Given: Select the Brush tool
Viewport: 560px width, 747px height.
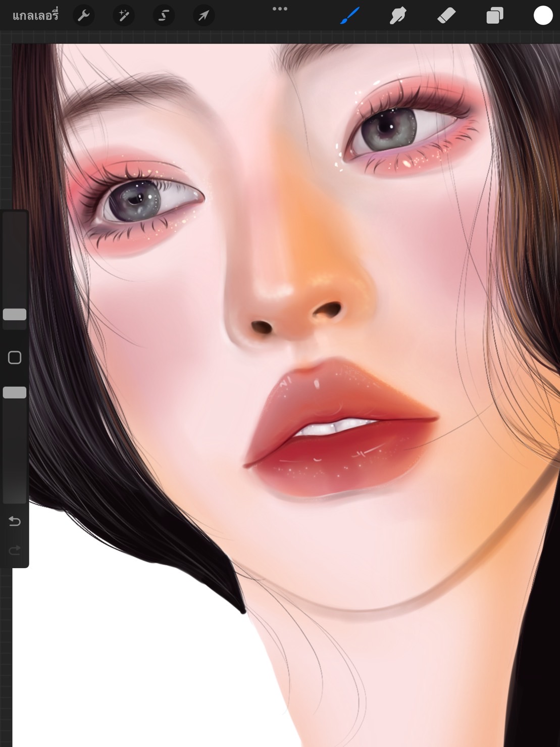Looking at the screenshot, I should pyautogui.click(x=350, y=16).
